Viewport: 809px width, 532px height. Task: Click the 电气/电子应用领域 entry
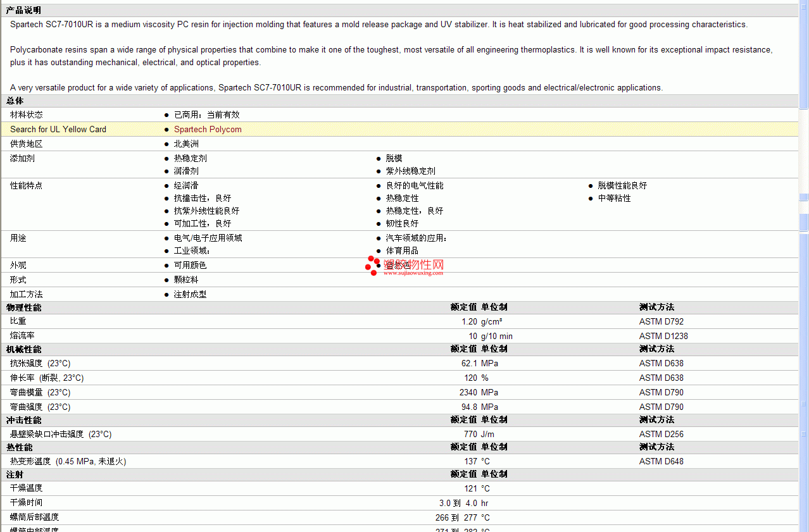click(208, 238)
